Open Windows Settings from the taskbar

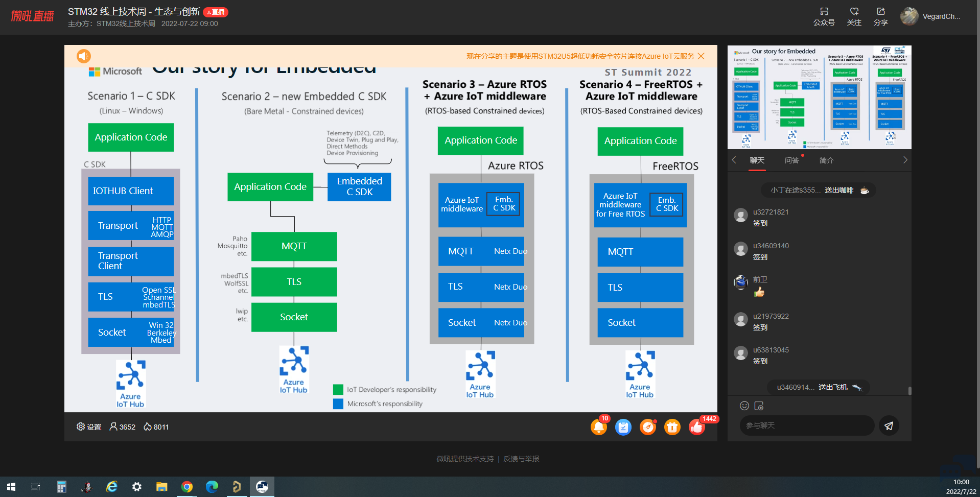(x=136, y=487)
